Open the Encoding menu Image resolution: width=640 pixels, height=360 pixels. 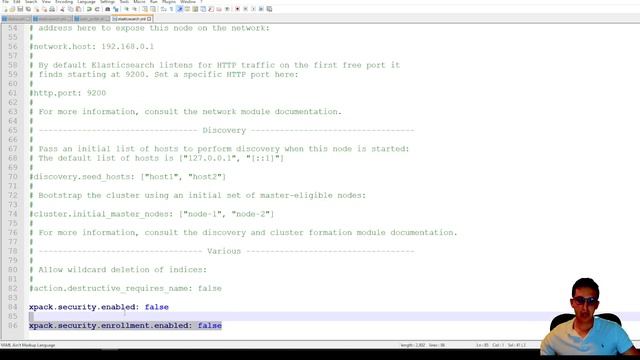(x=64, y=2)
